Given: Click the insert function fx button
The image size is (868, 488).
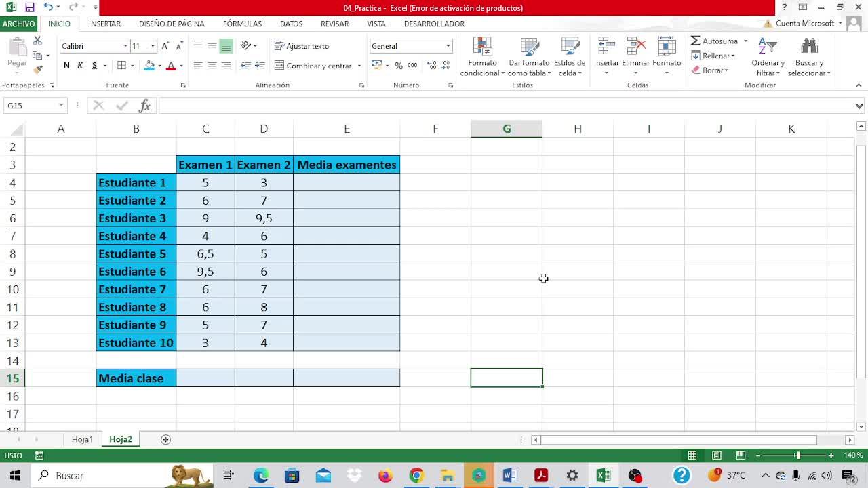Looking at the screenshot, I should (x=144, y=105).
